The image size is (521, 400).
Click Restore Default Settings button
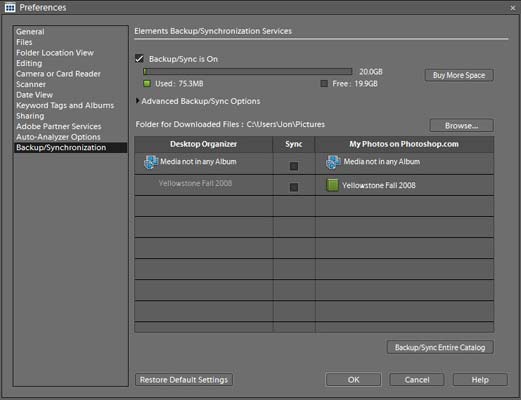[x=184, y=380]
